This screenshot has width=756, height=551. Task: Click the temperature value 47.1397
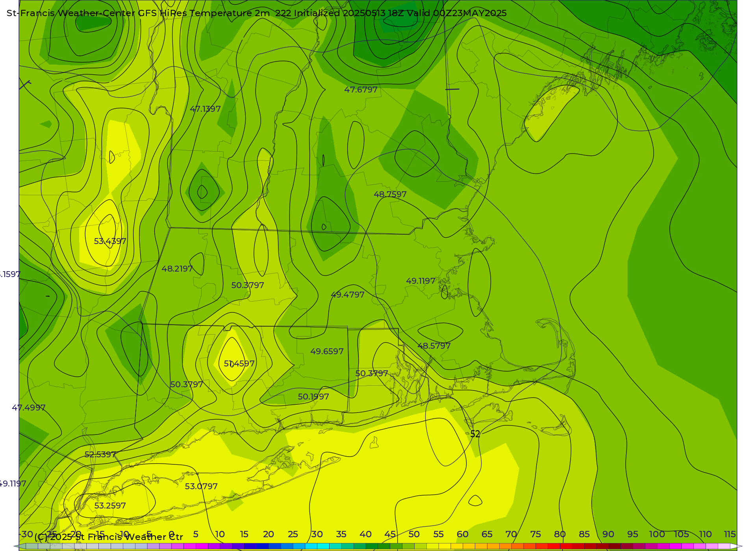205,109
